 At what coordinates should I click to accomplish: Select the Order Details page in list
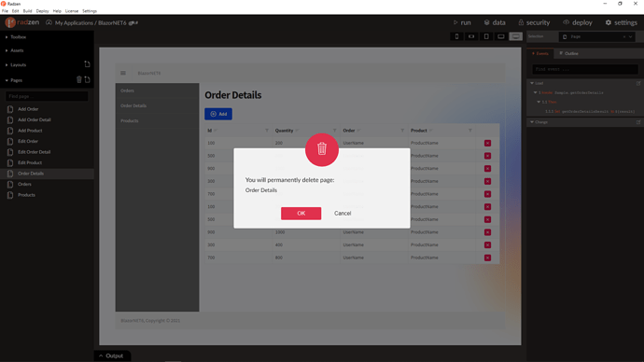pyautogui.click(x=47, y=174)
